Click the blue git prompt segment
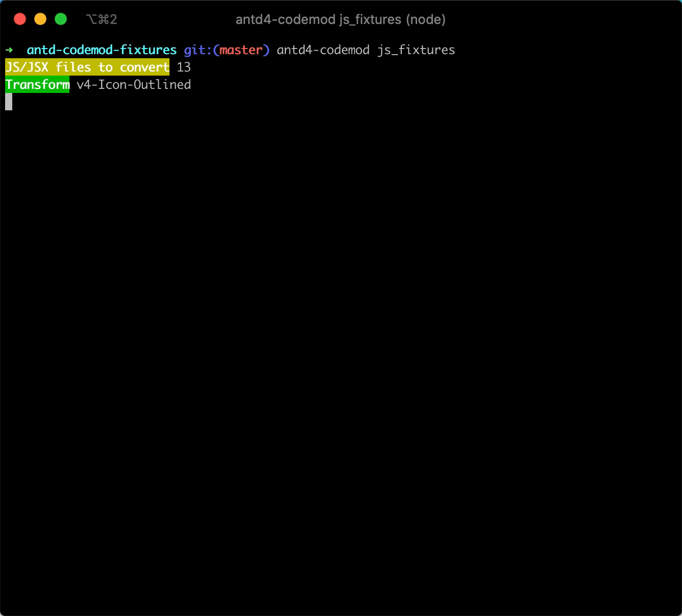 (196, 50)
